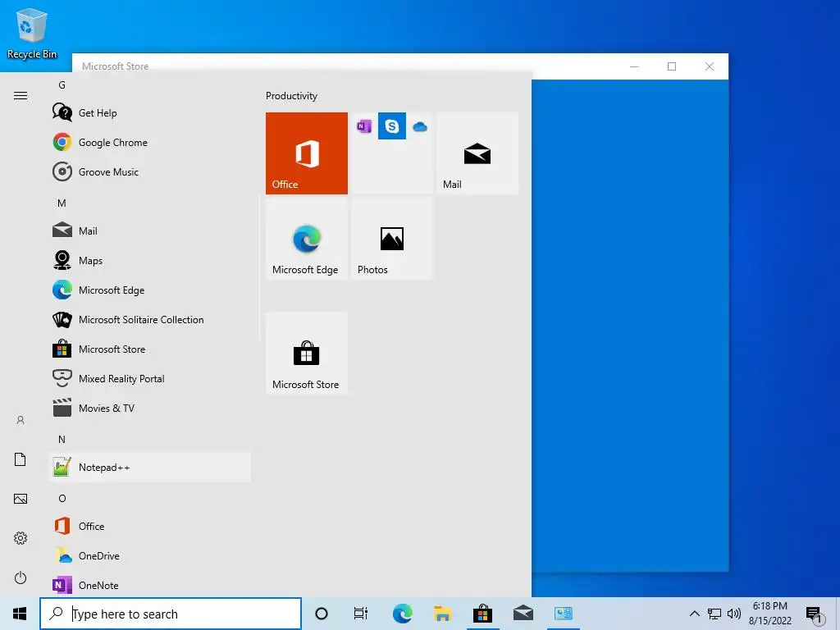Launch Edge from the taskbar
This screenshot has width=840, height=630.
402,614
